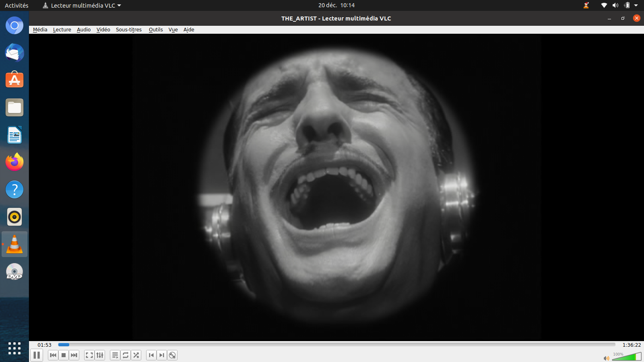This screenshot has width=644, height=362.
Task: Open battery status indicator
Action: click(627, 5)
